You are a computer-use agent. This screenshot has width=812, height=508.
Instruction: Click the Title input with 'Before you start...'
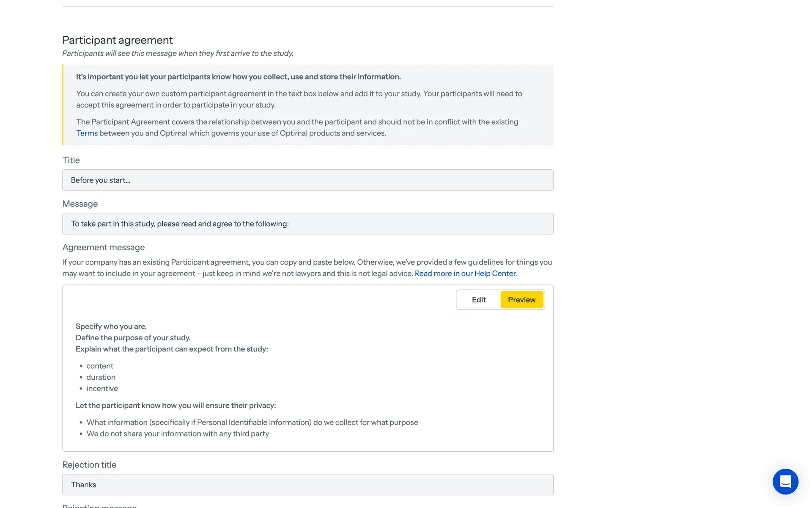[307, 180]
